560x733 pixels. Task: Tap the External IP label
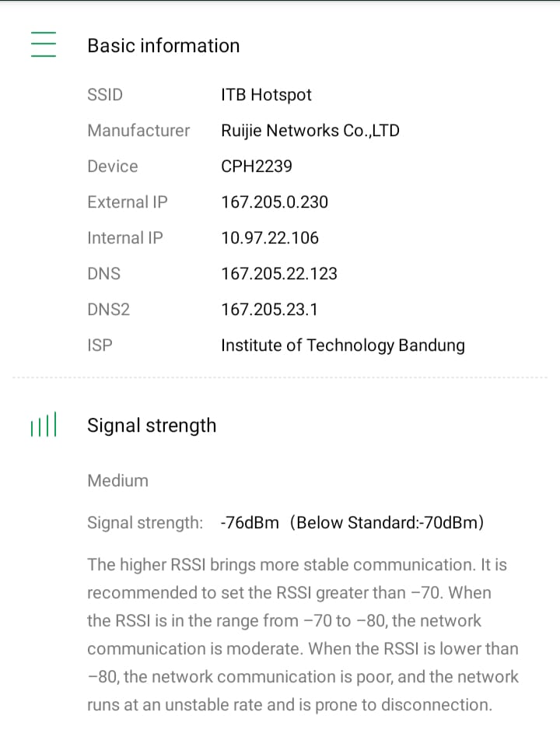pyautogui.click(x=127, y=202)
